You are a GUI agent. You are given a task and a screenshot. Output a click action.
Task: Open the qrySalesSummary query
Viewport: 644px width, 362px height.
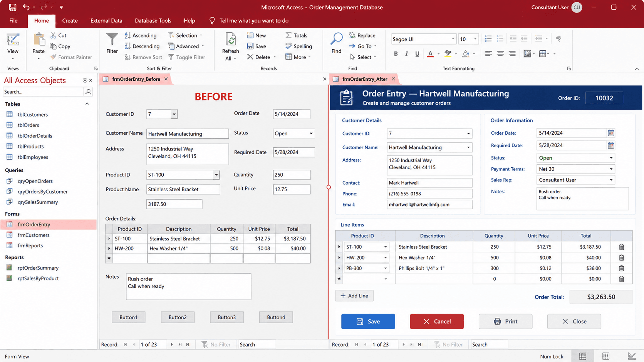tap(38, 202)
